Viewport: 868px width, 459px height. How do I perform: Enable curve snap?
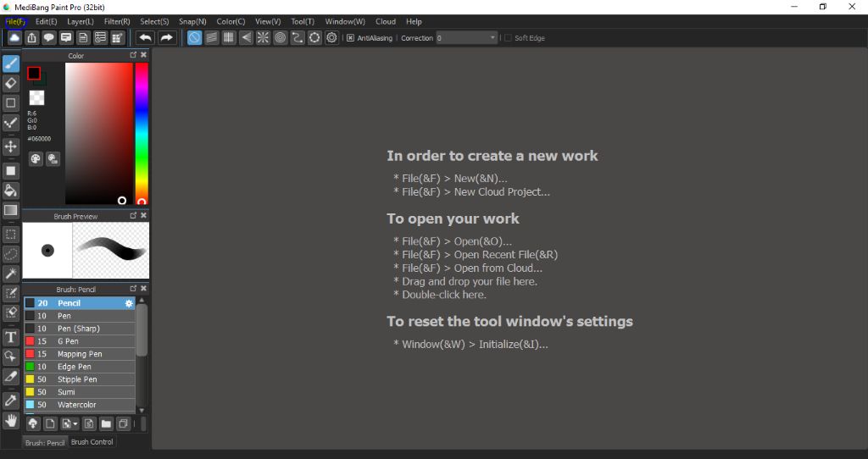click(x=298, y=37)
